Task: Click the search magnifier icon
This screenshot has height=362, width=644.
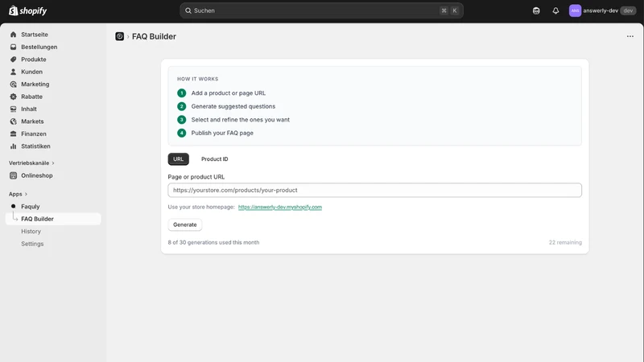Action: 188,10
